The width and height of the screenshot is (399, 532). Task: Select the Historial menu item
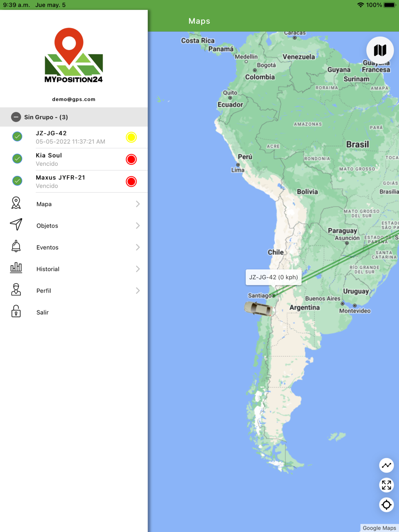point(74,269)
